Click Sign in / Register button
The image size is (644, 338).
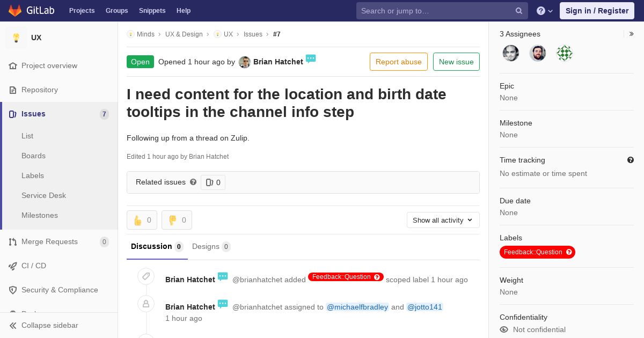click(x=597, y=11)
